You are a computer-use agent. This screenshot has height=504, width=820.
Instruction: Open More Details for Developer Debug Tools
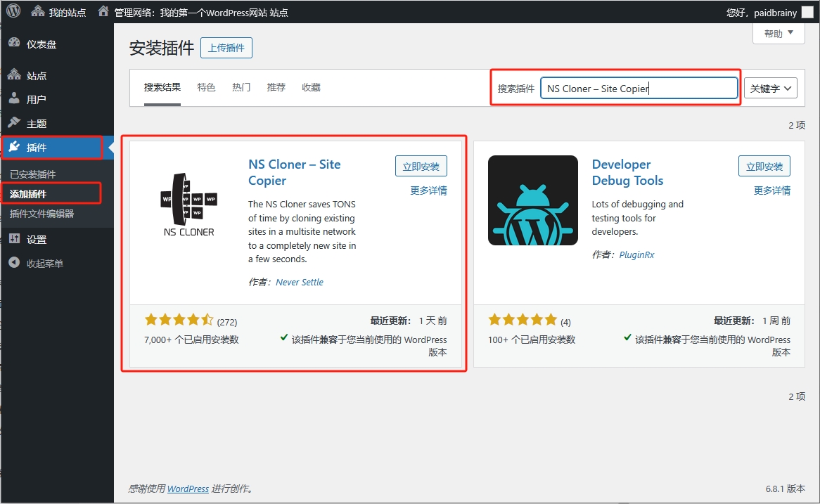(x=772, y=190)
